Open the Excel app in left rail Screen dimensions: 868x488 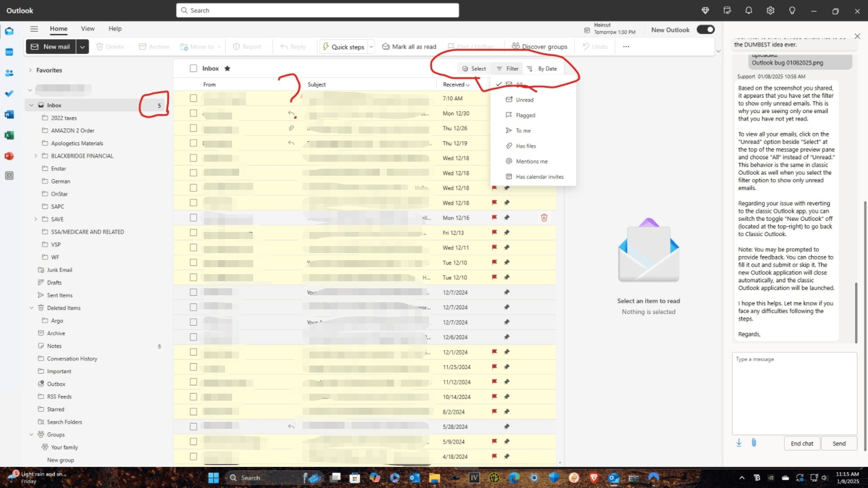pyautogui.click(x=9, y=135)
